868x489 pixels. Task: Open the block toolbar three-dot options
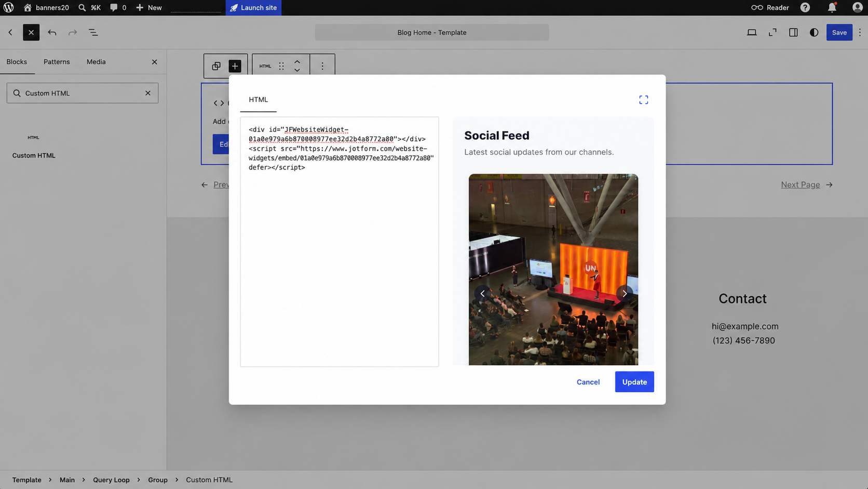[322, 66]
